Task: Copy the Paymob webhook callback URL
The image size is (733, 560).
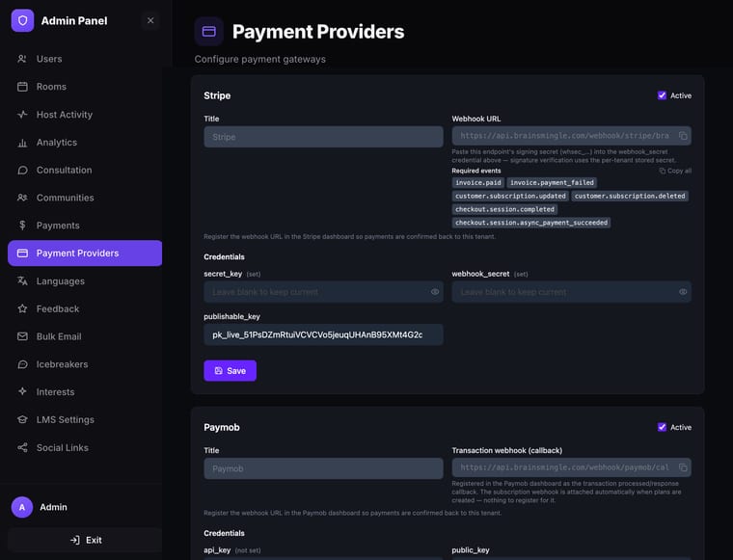Action: pos(683,467)
